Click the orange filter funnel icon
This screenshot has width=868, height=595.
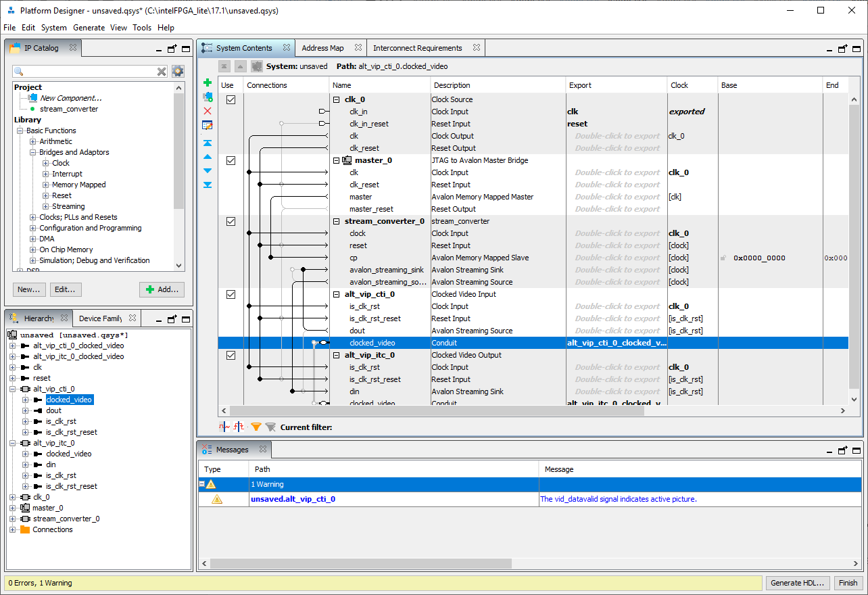click(x=256, y=427)
